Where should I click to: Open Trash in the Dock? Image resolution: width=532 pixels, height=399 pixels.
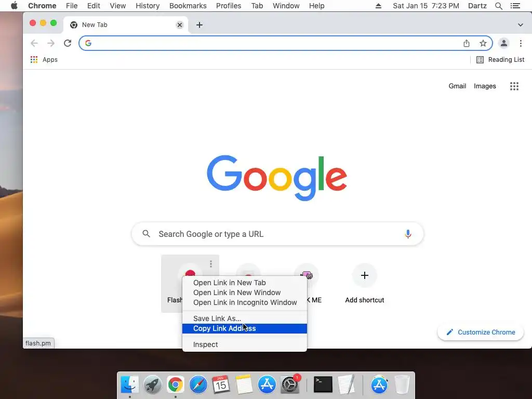(x=402, y=385)
